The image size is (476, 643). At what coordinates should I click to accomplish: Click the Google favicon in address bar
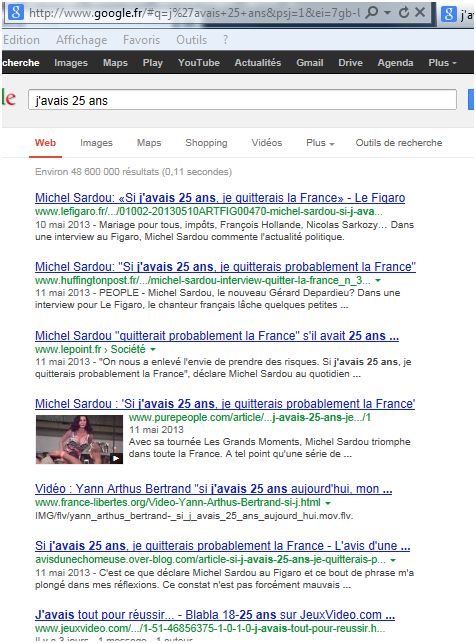click(16, 12)
